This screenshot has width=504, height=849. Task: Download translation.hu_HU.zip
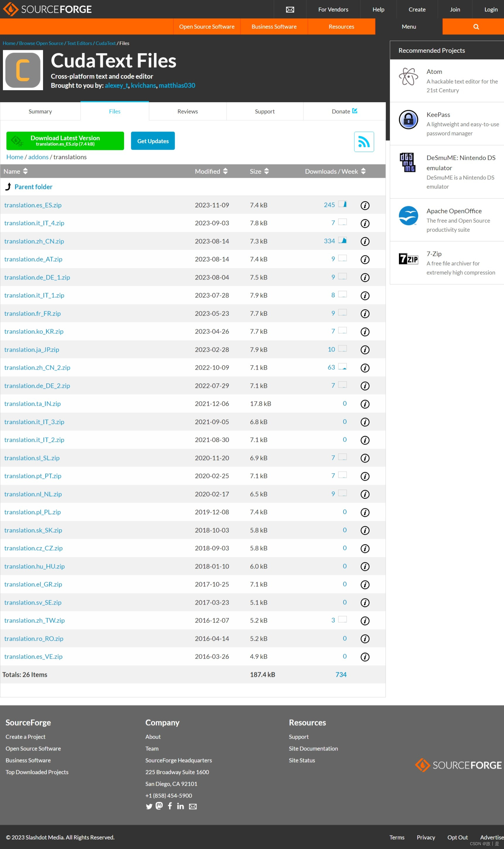coord(34,566)
